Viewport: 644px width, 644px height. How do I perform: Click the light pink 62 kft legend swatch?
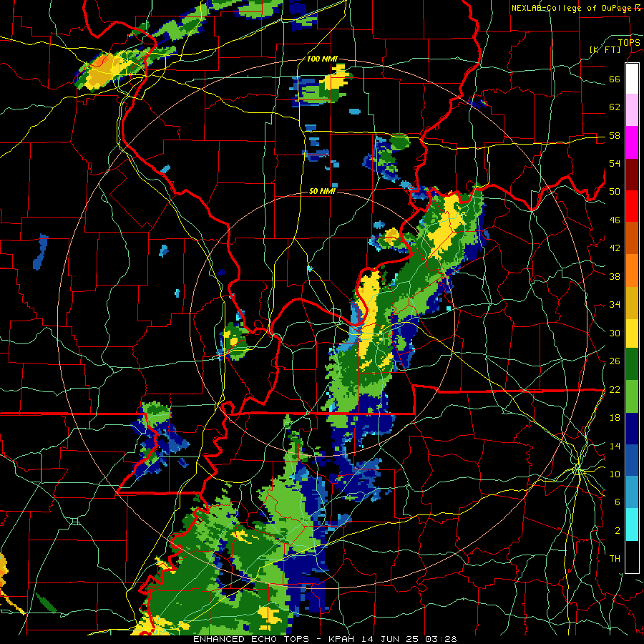[632, 110]
